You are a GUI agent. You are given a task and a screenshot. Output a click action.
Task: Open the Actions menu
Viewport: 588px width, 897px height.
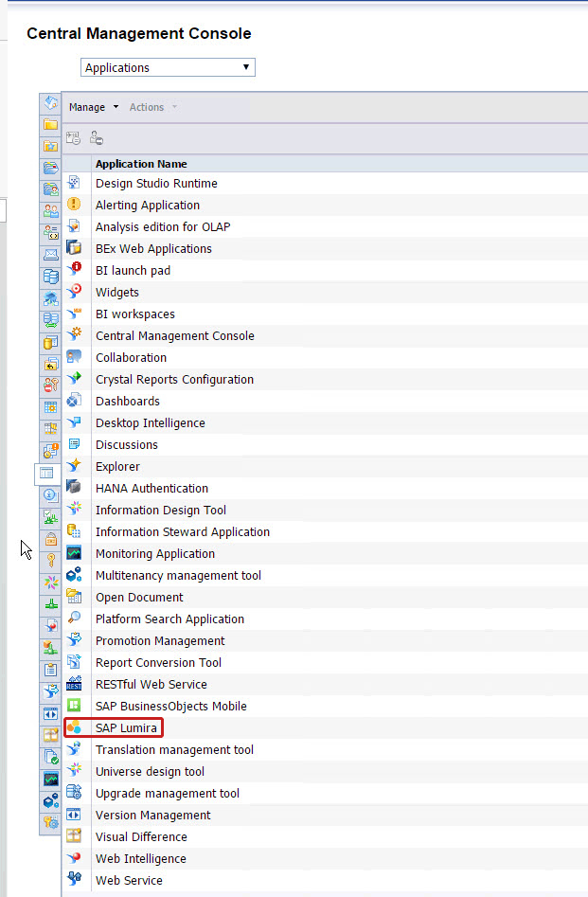click(x=152, y=107)
